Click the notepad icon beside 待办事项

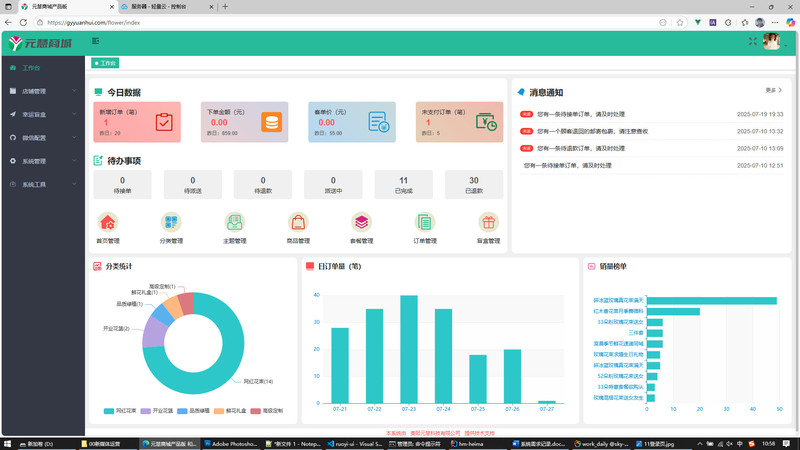(98, 161)
